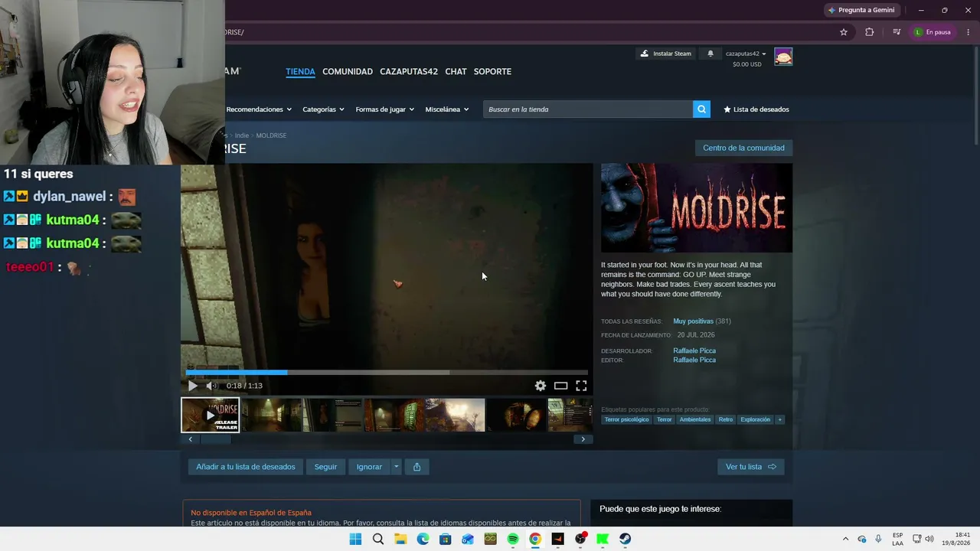
Task: Select the Terror psicológico tag
Action: click(x=626, y=419)
